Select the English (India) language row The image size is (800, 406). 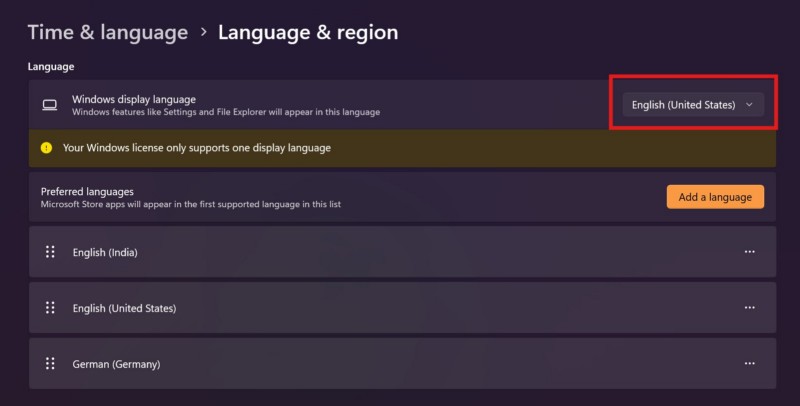click(x=400, y=252)
